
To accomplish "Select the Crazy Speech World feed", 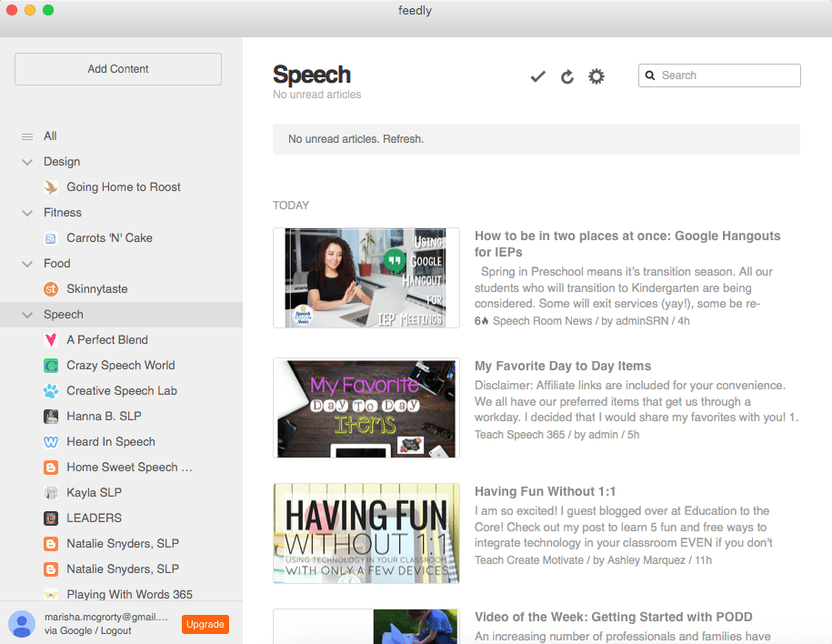I will coord(120,366).
